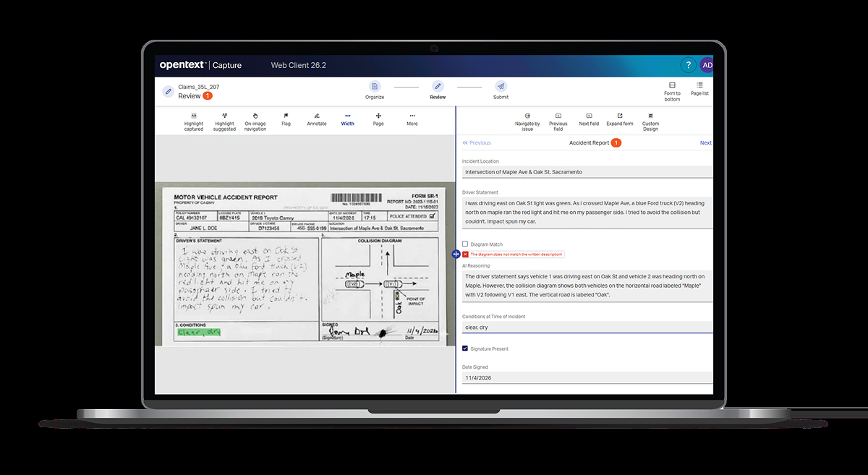Image resolution: width=868 pixels, height=475 pixels.
Task: Click diagram mismatch error message
Action: click(516, 254)
